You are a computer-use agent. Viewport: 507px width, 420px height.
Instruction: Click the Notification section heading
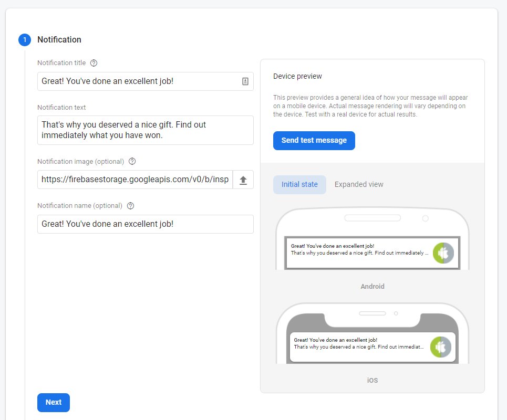pos(59,39)
